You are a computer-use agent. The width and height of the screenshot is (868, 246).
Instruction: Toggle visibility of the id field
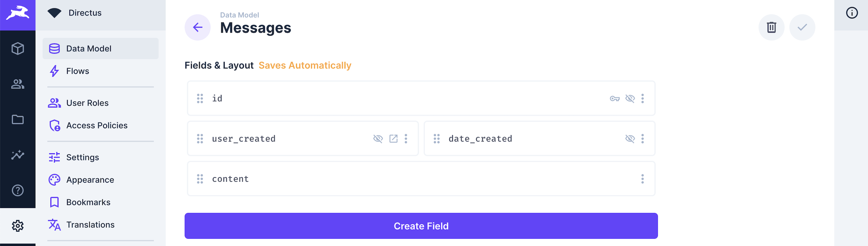[630, 98]
